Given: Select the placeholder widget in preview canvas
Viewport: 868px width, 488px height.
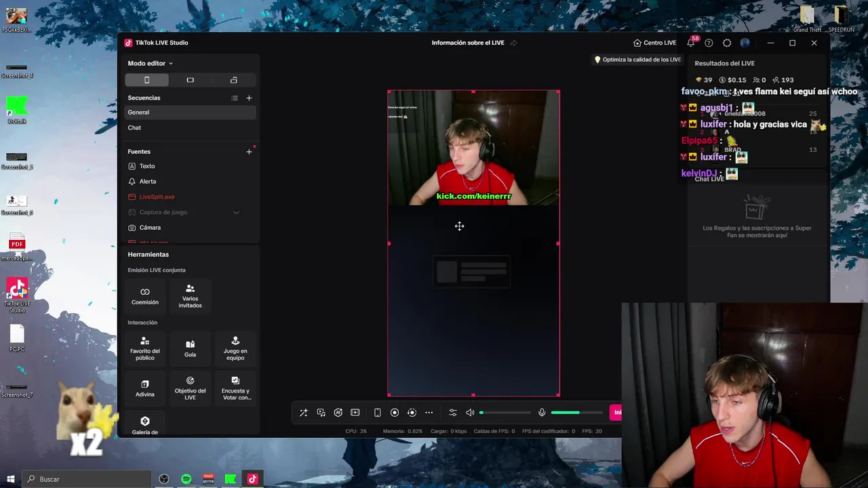Looking at the screenshot, I should pyautogui.click(x=472, y=272).
